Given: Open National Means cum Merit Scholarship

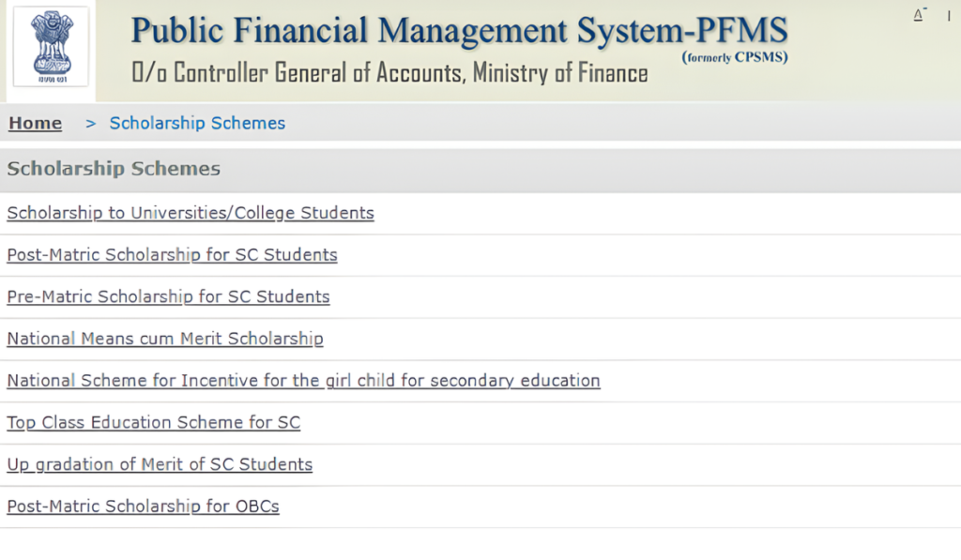Looking at the screenshot, I should click(x=164, y=339).
